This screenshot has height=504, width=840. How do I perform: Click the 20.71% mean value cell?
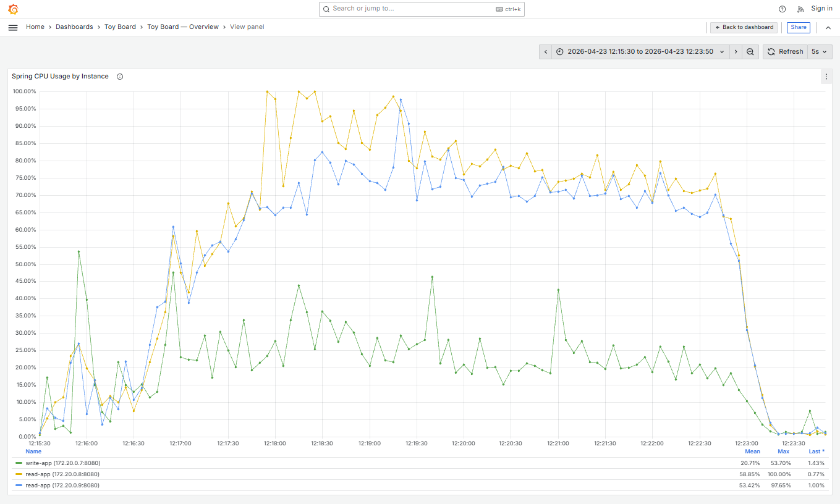(x=750, y=463)
